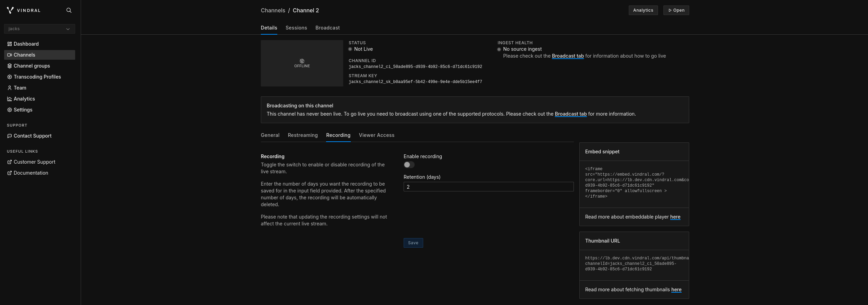The image size is (868, 305).
Task: Select the Channel ID value
Action: pos(415,67)
